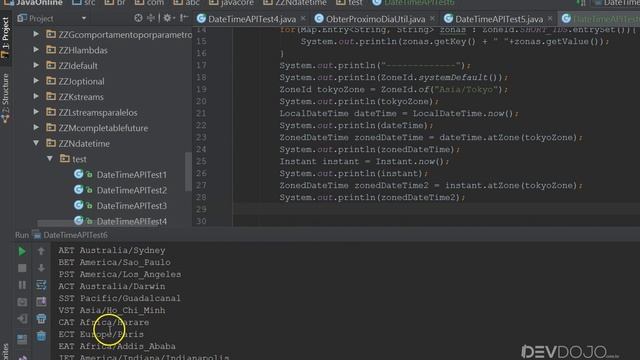640x360 pixels.
Task: Click com breadcrumb
Action: tap(150, 3)
